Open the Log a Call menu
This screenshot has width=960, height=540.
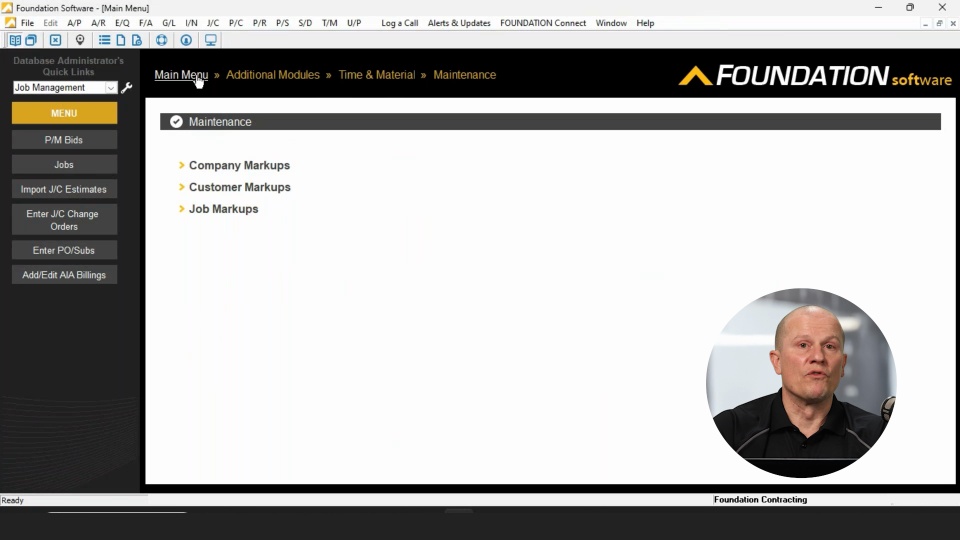tap(399, 23)
